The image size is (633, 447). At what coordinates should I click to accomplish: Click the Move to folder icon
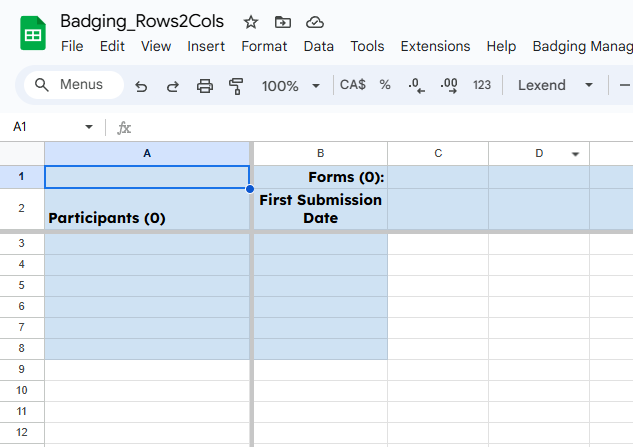click(283, 22)
